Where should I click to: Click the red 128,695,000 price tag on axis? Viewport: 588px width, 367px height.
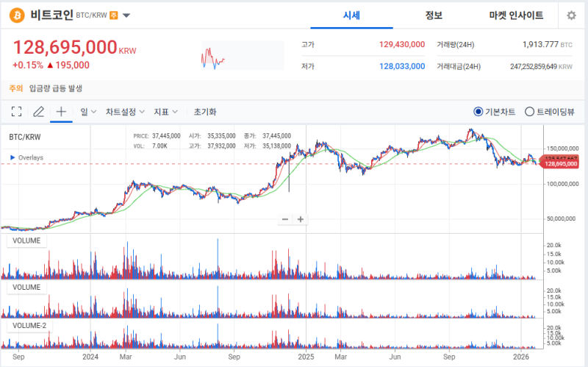pyautogui.click(x=560, y=164)
